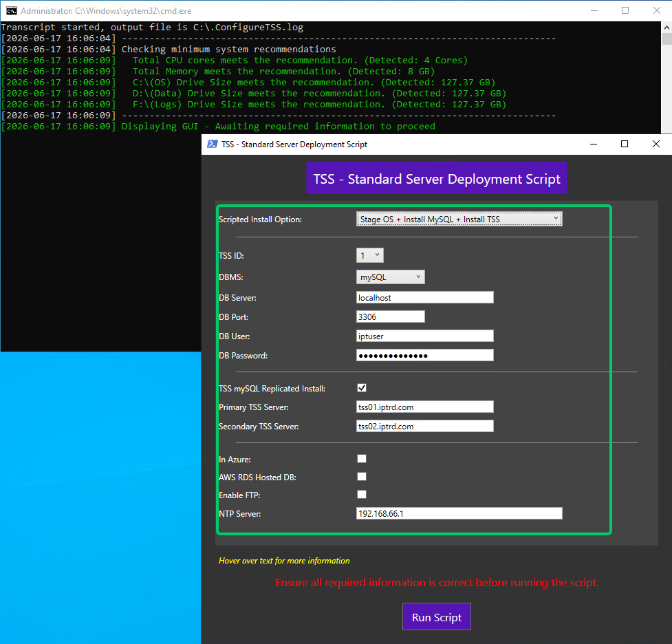Click the Enable FTP label
The height and width of the screenshot is (644, 672).
(239, 495)
